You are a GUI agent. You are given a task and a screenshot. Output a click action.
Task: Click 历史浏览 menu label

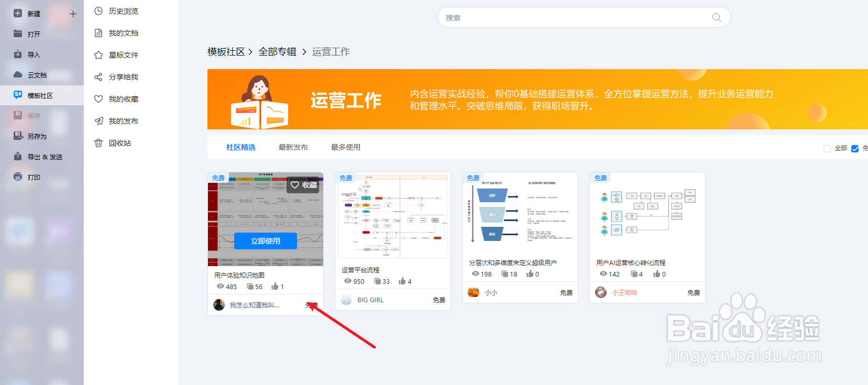pos(124,11)
